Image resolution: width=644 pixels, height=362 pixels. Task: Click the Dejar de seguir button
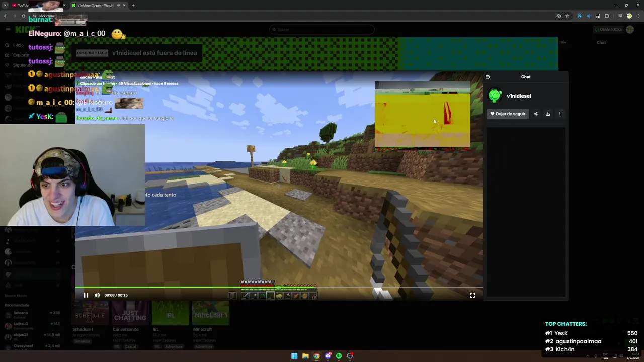click(x=508, y=114)
